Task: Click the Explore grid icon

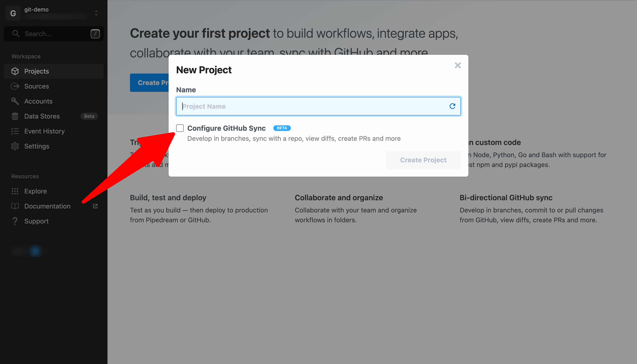Action: tap(15, 191)
